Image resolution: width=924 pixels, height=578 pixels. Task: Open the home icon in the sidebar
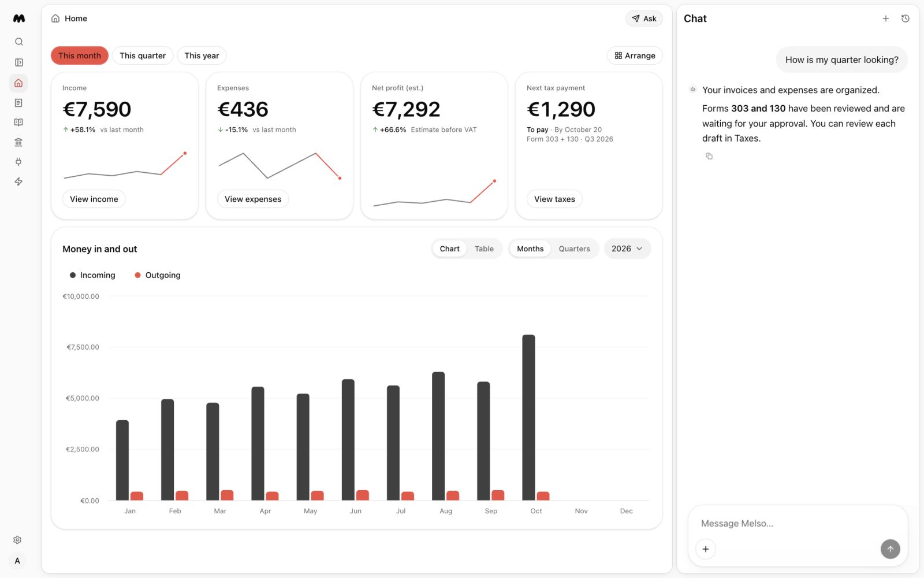pos(18,83)
